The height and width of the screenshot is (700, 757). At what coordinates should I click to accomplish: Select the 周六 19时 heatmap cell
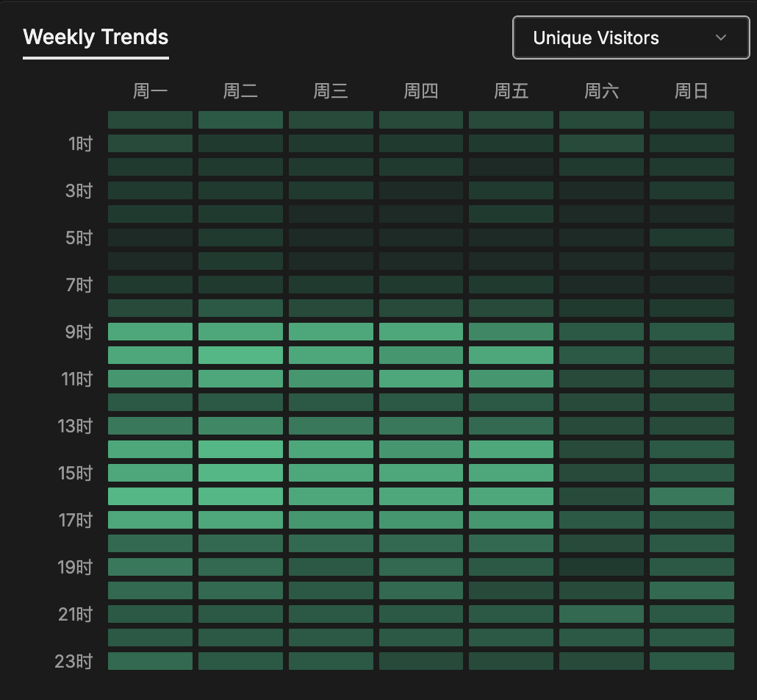(x=601, y=567)
